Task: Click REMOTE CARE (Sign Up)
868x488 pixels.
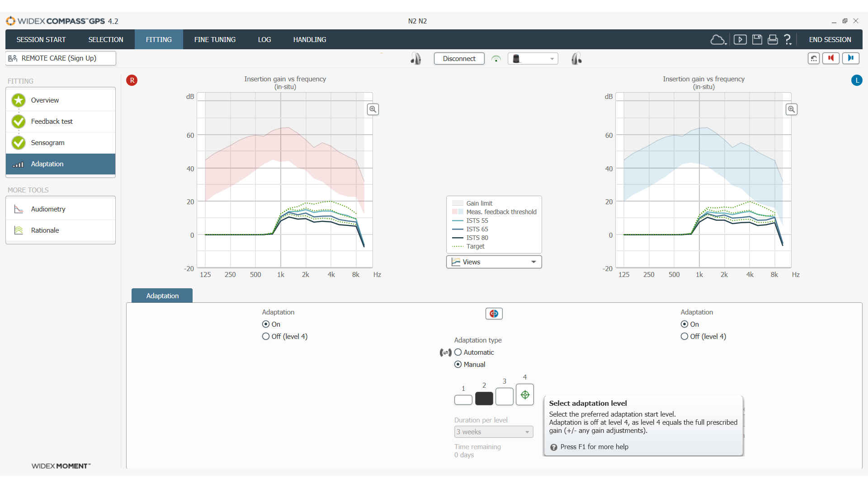Action: coord(60,58)
